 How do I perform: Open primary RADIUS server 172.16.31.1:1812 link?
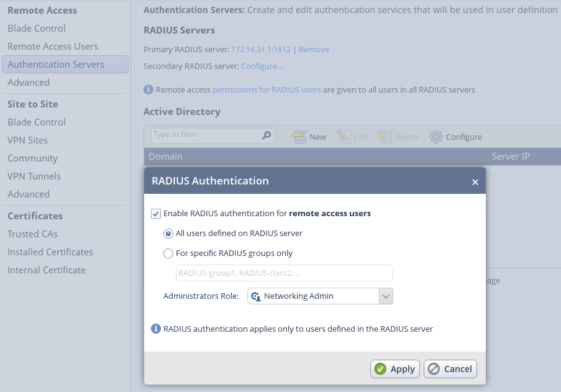pyautogui.click(x=261, y=49)
